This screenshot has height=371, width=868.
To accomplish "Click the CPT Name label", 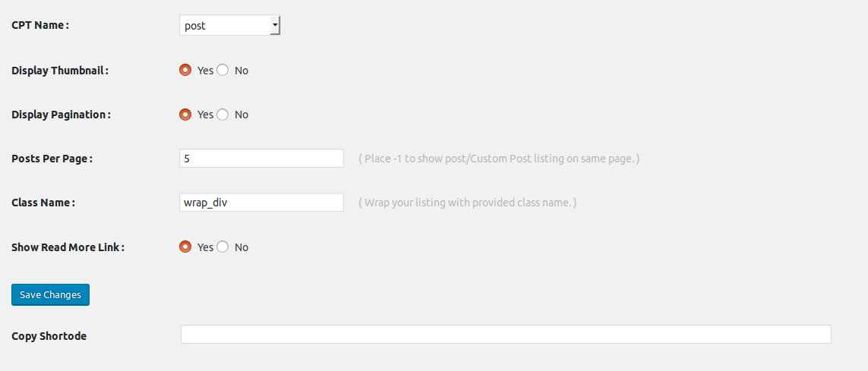I will tap(40, 26).
